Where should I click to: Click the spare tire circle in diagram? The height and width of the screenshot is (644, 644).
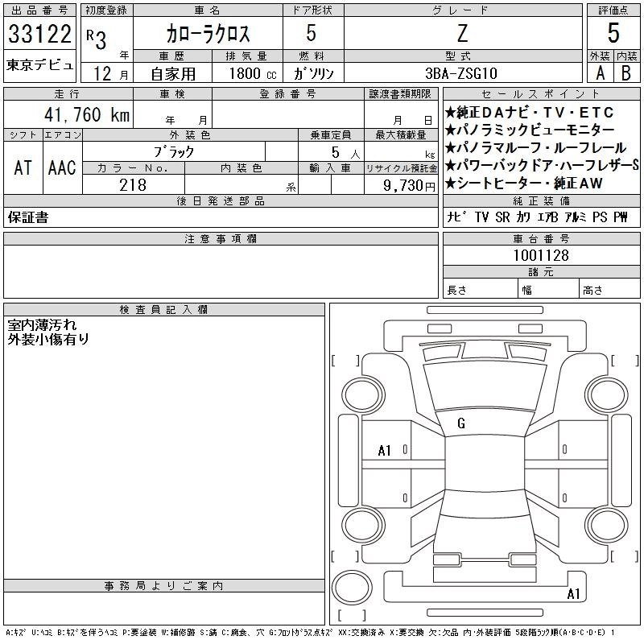(x=352, y=588)
